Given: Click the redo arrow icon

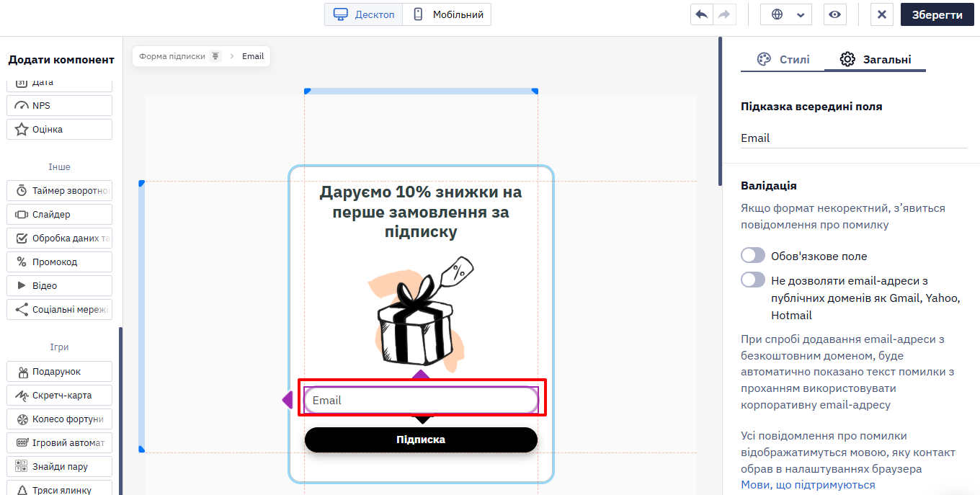Looking at the screenshot, I should coord(724,14).
